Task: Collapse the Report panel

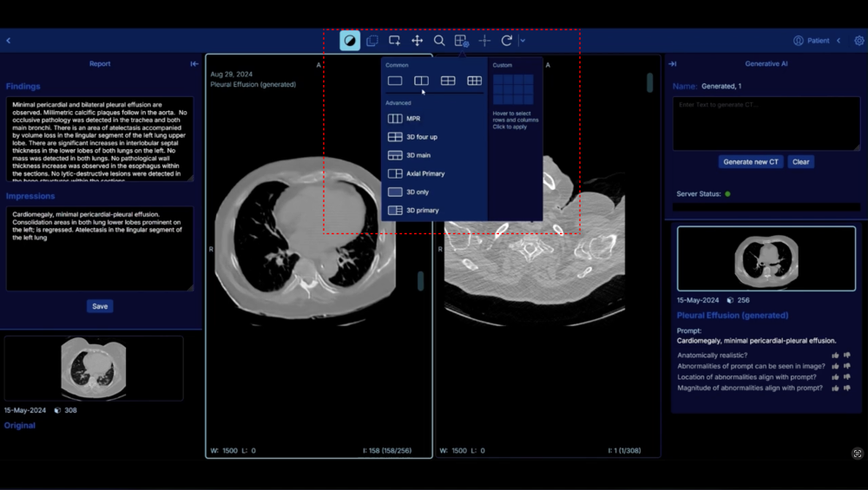Action: 194,63
